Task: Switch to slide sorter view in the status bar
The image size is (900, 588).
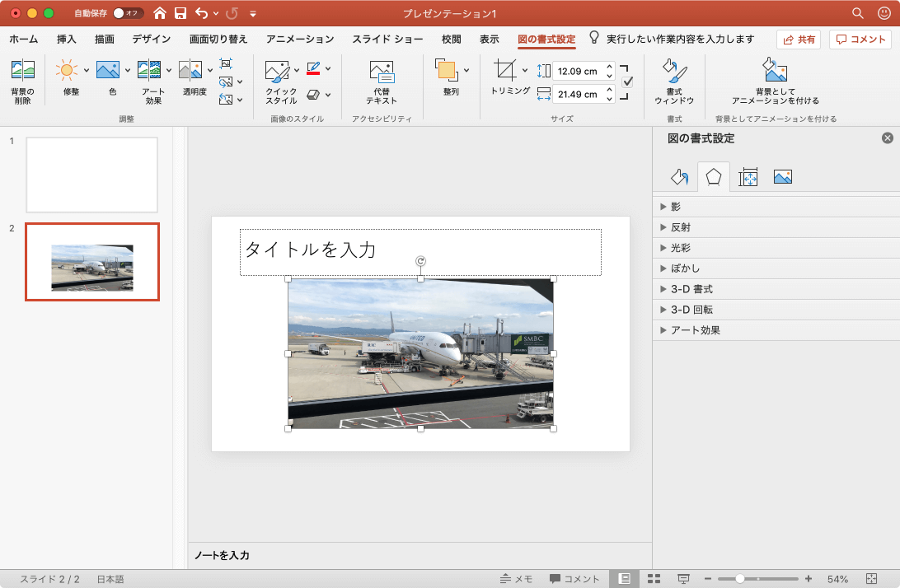Action: (654, 579)
